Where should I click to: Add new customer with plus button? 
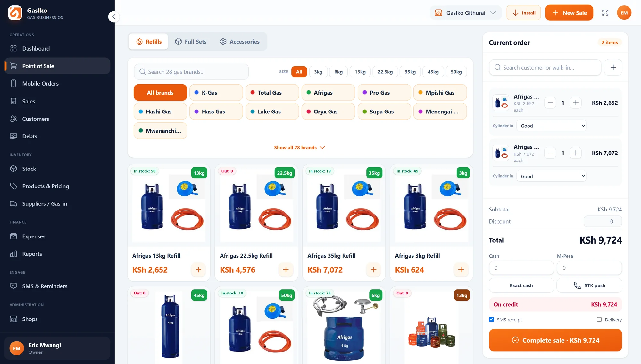pyautogui.click(x=613, y=68)
